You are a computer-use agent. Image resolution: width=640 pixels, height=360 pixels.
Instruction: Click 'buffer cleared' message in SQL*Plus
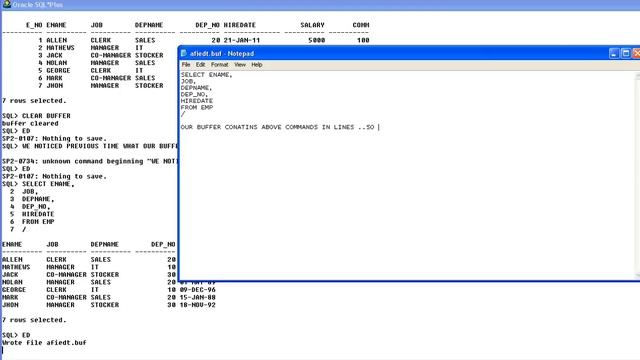point(30,123)
